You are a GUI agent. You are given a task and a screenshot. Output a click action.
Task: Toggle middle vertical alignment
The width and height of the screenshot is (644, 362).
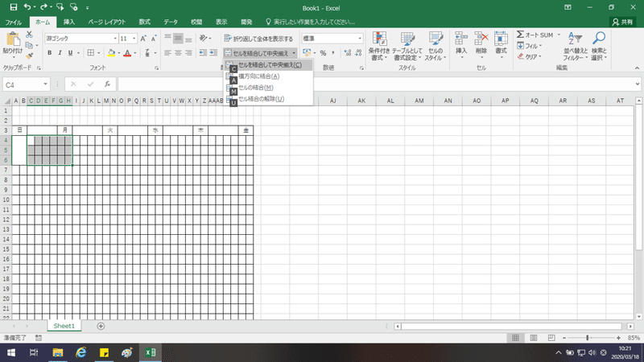click(178, 38)
